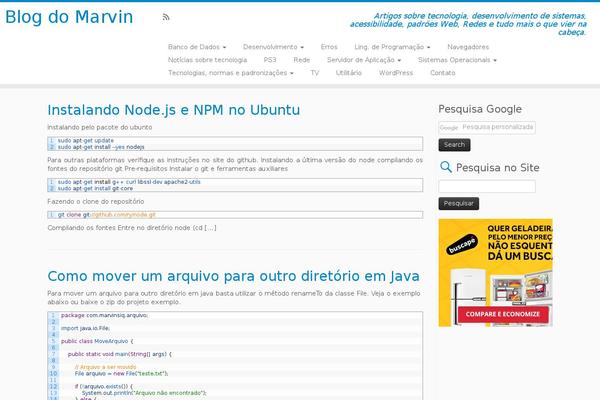Expand Ling. de Programação dropdown
The width and height of the screenshot is (600, 400).
[392, 47]
